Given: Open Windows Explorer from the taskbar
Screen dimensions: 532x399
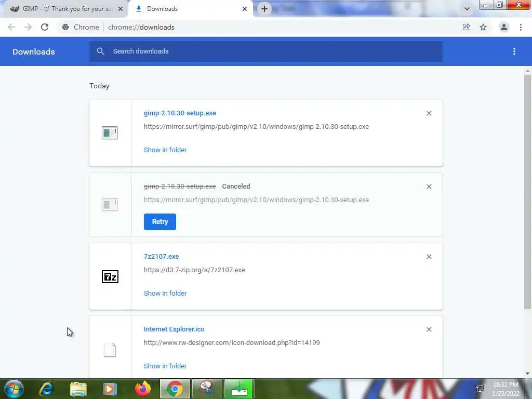Looking at the screenshot, I should [x=78, y=389].
